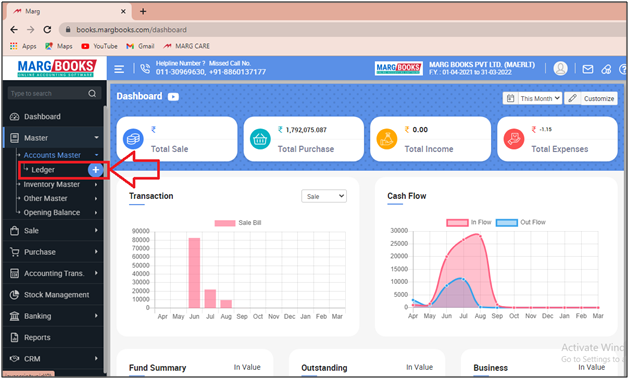
Task: Open the Gmail bookmark
Action: click(140, 46)
